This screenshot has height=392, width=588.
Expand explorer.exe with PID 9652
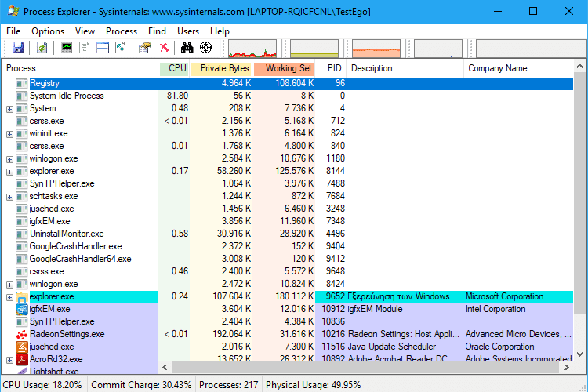pos(9,297)
